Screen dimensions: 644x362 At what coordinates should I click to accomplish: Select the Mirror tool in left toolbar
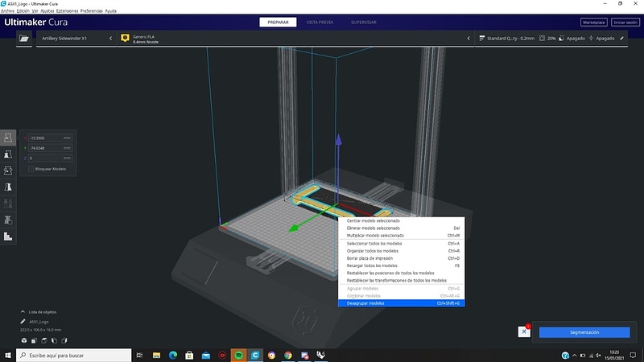pyautogui.click(x=8, y=187)
